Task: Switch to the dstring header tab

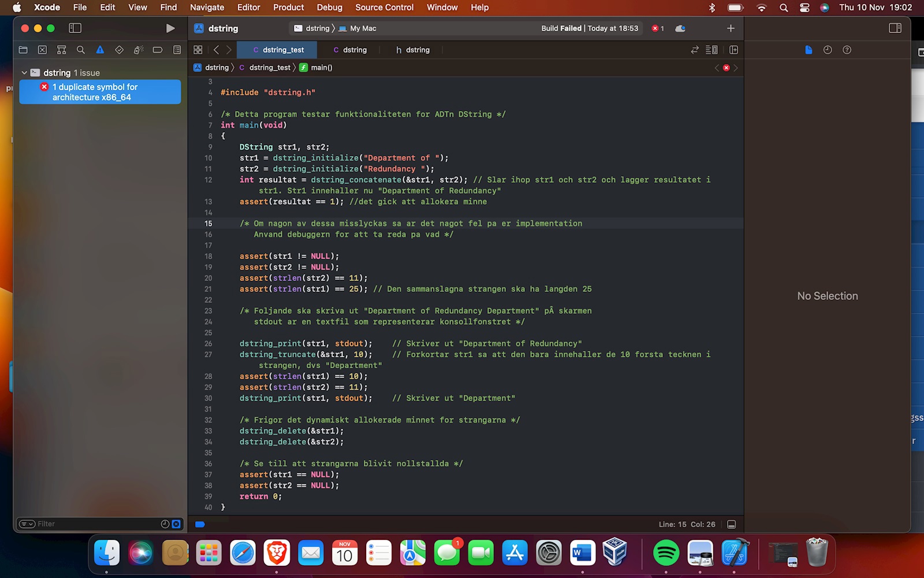Action: coord(413,50)
